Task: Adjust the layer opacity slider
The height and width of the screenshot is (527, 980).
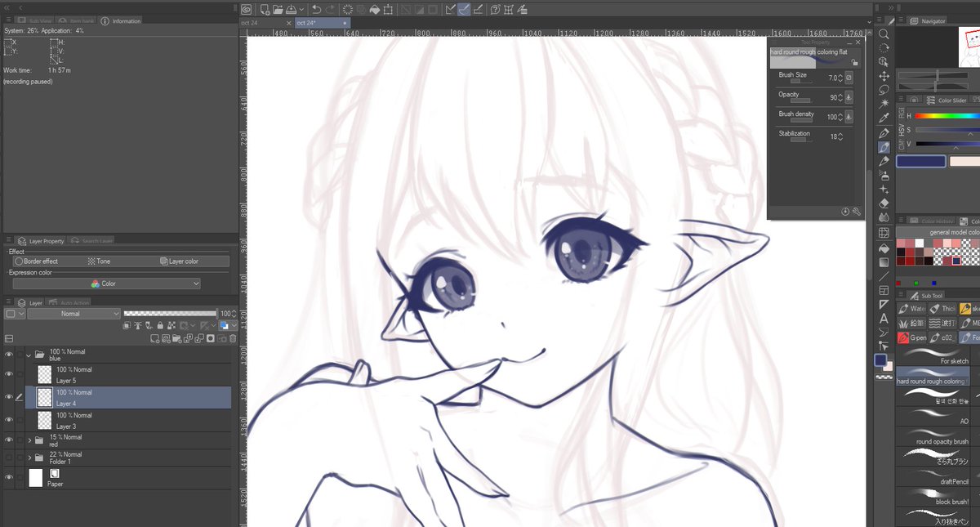Action: click(169, 314)
